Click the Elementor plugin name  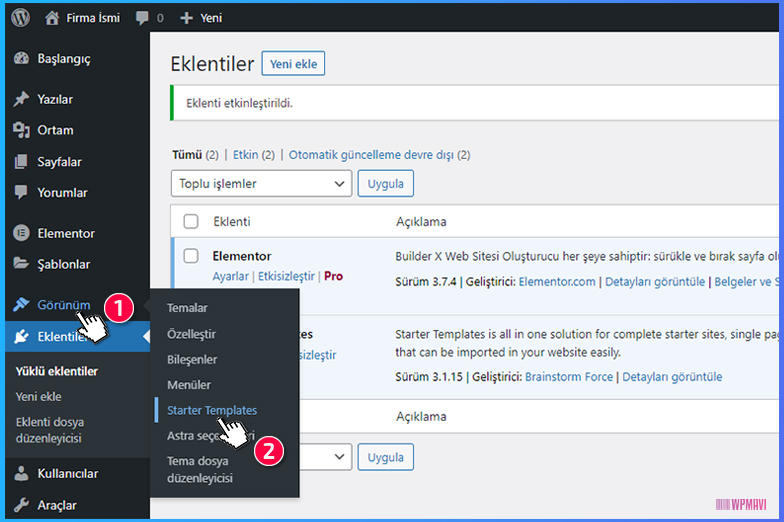pyautogui.click(x=242, y=256)
